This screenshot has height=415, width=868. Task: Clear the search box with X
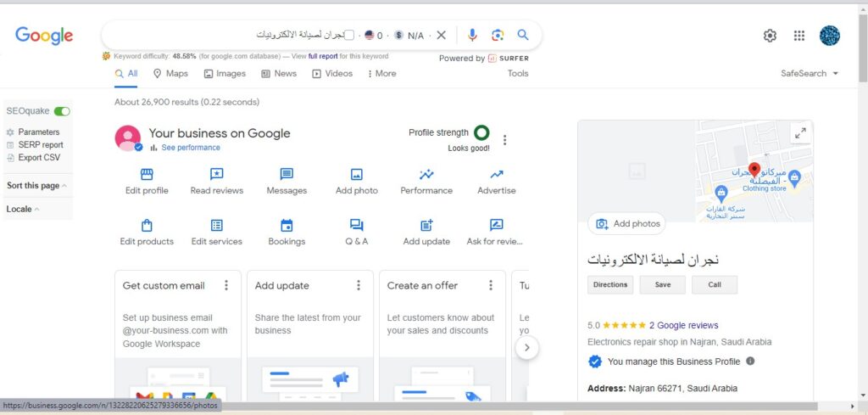(441, 36)
